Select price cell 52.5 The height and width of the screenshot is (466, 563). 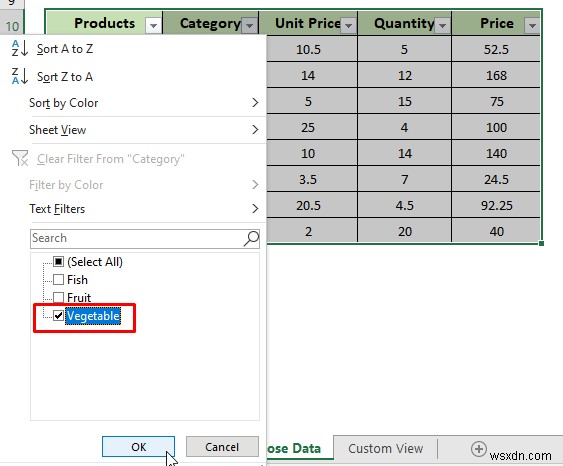click(496, 49)
